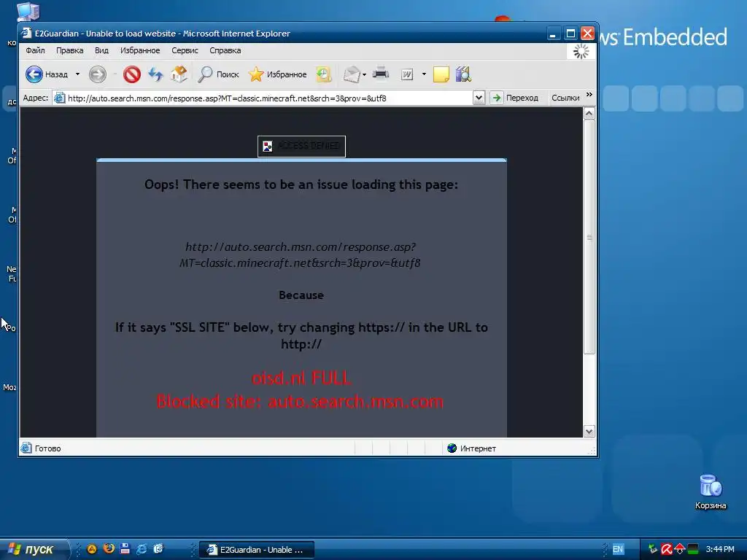Viewport: 747px width, 560px height.
Task: Go to the Home page house icon
Action: coord(179,74)
